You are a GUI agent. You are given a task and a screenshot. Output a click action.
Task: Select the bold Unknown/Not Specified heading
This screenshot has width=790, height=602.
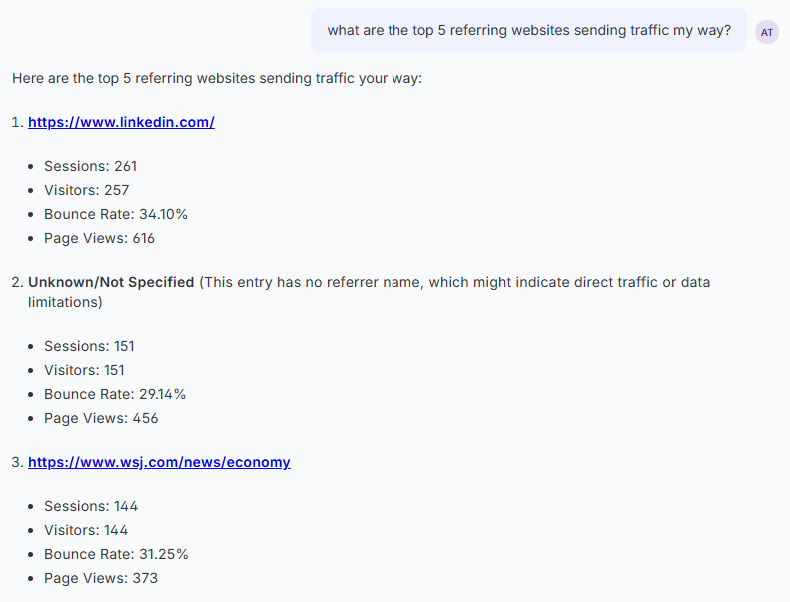point(111,282)
